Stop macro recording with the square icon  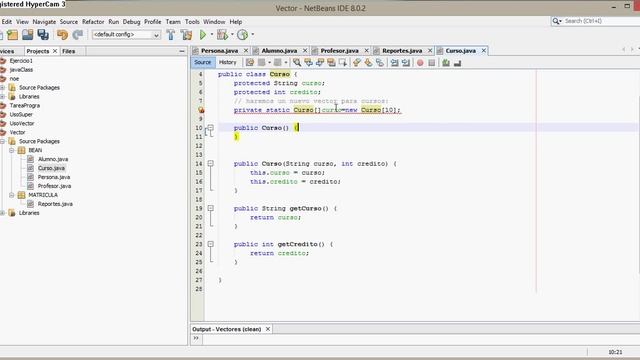point(432,62)
